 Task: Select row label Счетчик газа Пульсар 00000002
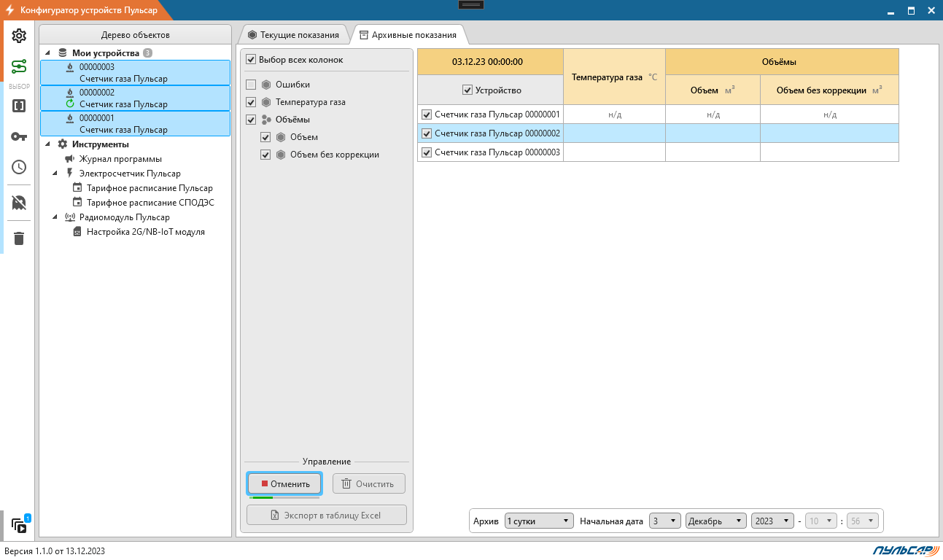click(x=497, y=133)
